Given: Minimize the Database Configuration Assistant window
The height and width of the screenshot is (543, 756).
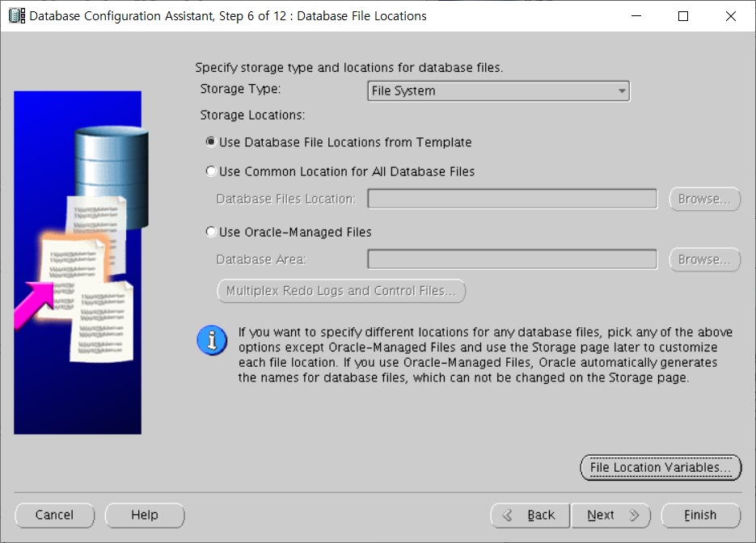Looking at the screenshot, I should [636, 16].
